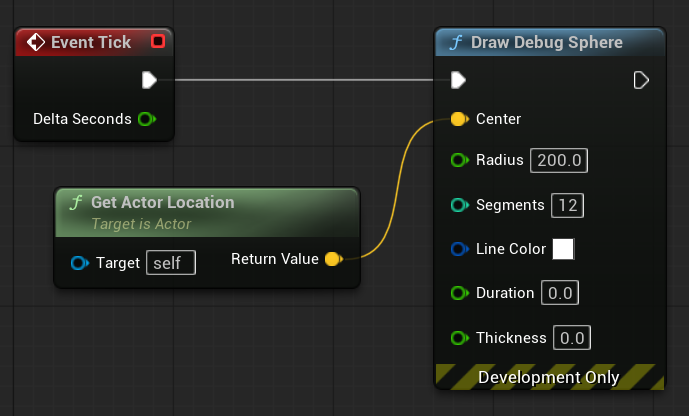Click the yellow Center input pin
This screenshot has width=689, height=416.
click(x=458, y=119)
